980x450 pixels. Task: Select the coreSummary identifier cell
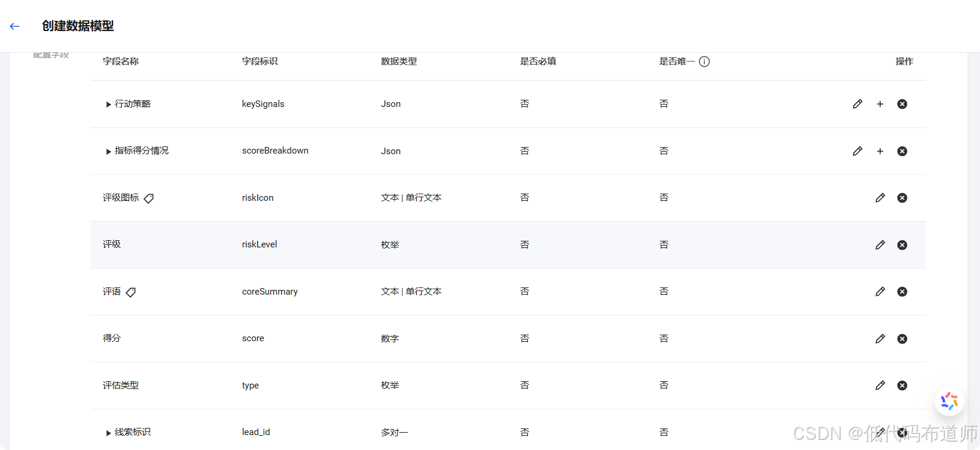pyautogui.click(x=270, y=292)
